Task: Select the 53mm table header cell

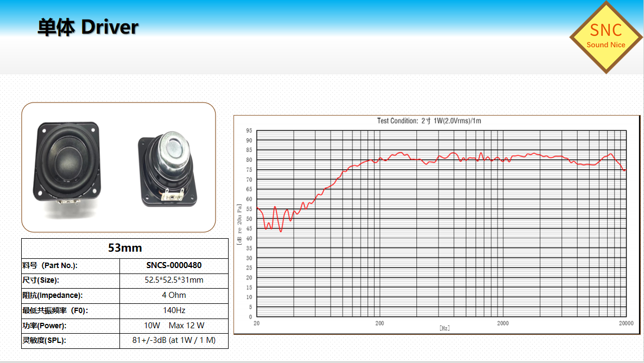Action: [x=125, y=248]
